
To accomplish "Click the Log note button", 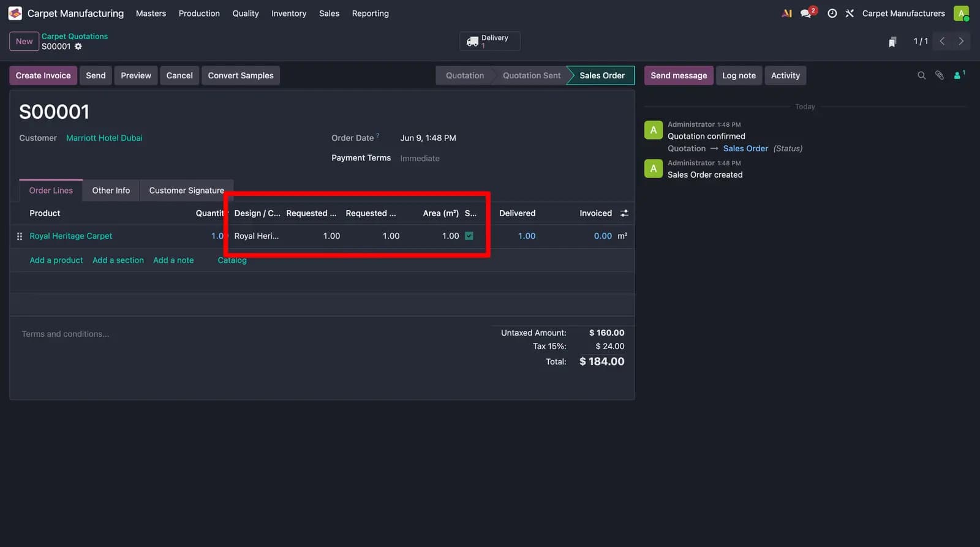I will point(739,75).
